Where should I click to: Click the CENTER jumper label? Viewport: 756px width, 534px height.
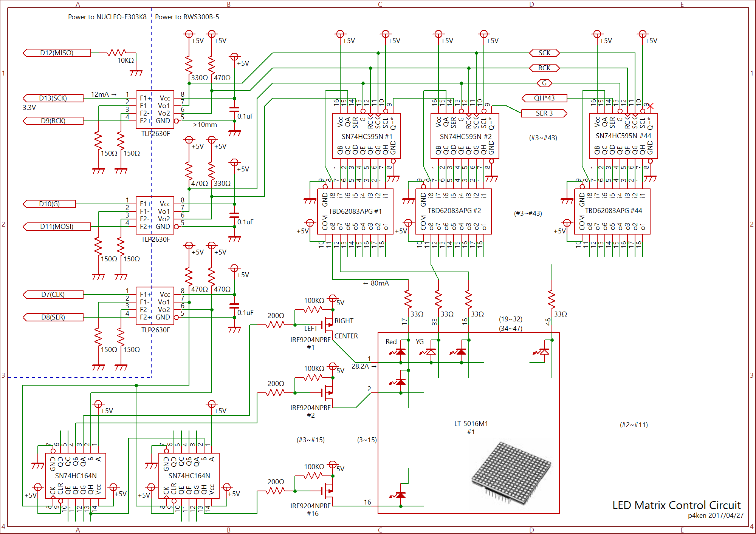pos(346,336)
